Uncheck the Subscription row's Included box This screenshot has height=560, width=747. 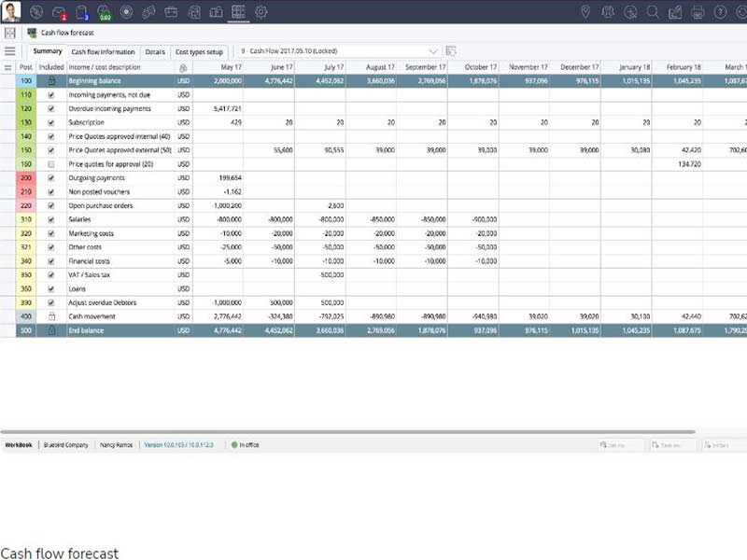tap(51, 122)
